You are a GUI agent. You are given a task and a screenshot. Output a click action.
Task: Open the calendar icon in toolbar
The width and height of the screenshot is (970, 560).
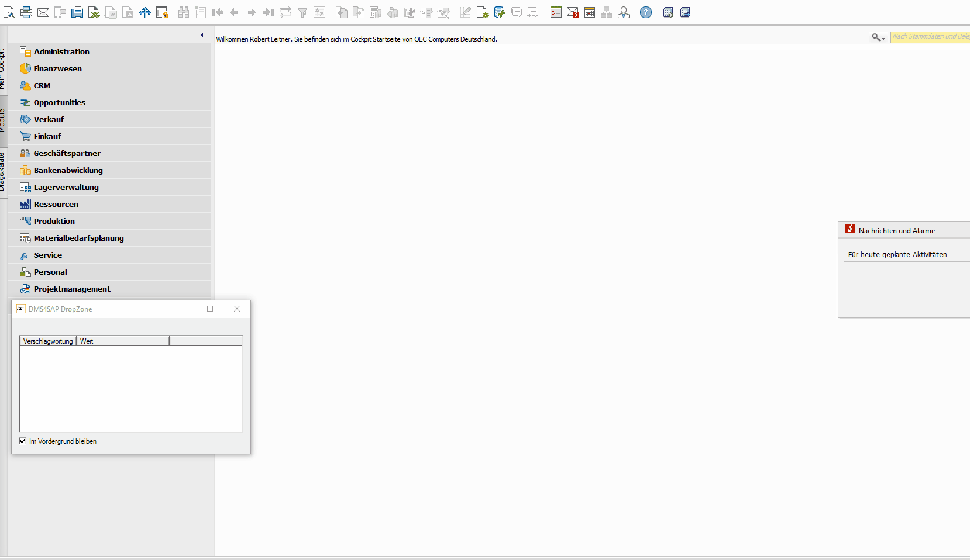(x=590, y=12)
